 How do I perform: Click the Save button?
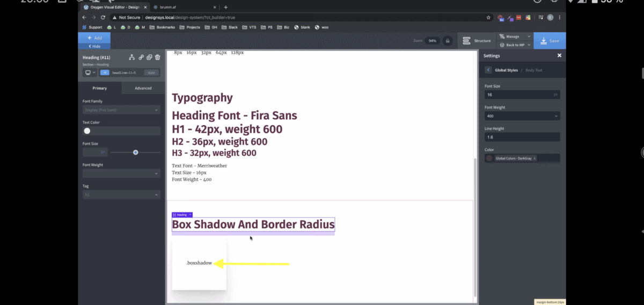point(550,41)
